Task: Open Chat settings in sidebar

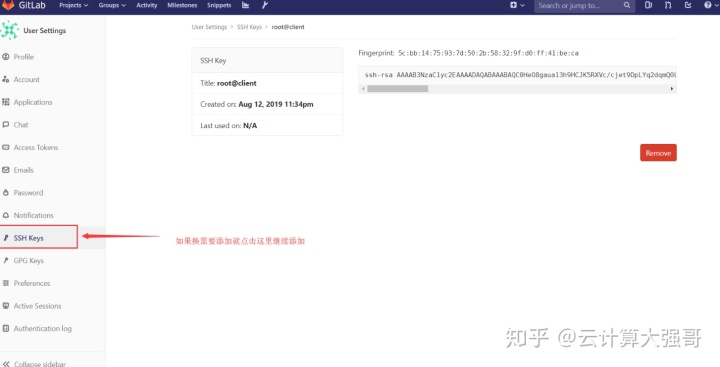Action: point(21,125)
